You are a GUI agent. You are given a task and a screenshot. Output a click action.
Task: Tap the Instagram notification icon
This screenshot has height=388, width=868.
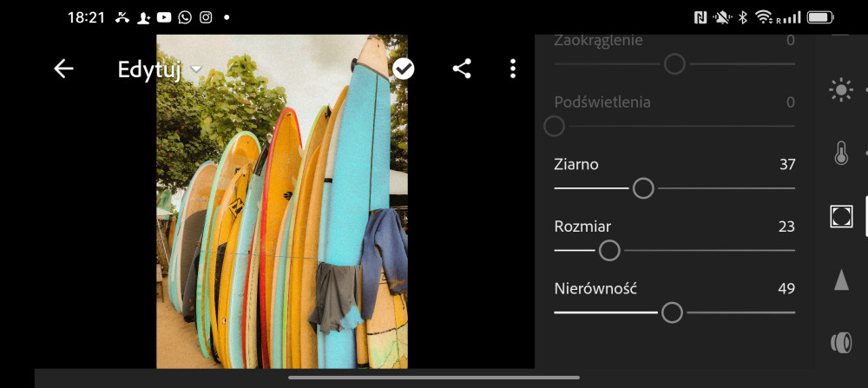[206, 17]
